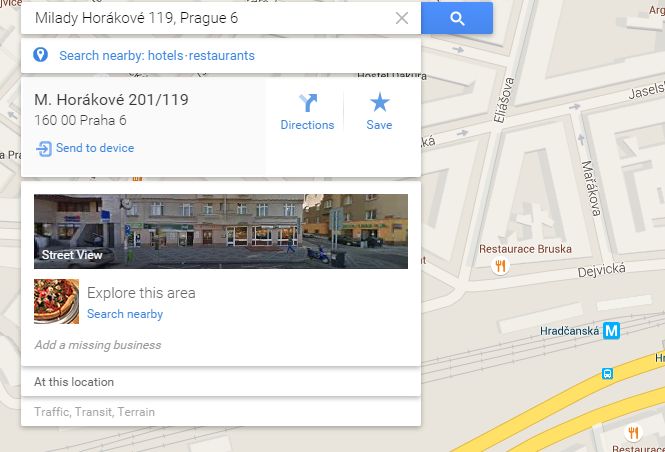Image resolution: width=665 pixels, height=452 pixels.
Task: Click Add a missing business
Action: pyautogui.click(x=98, y=345)
